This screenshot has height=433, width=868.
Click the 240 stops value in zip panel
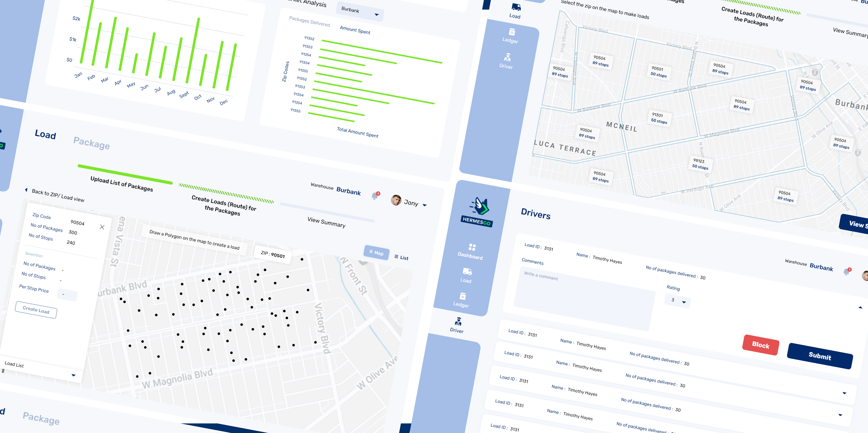(71, 243)
